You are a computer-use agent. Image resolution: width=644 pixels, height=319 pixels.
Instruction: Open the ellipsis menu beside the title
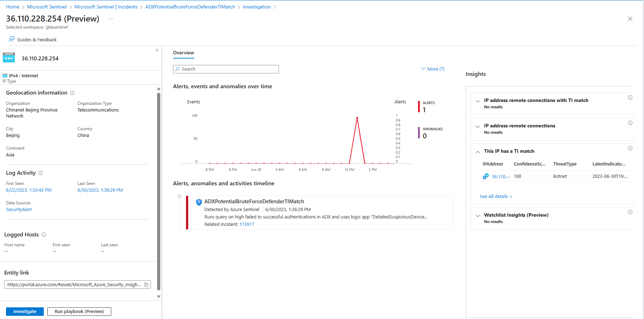[111, 19]
